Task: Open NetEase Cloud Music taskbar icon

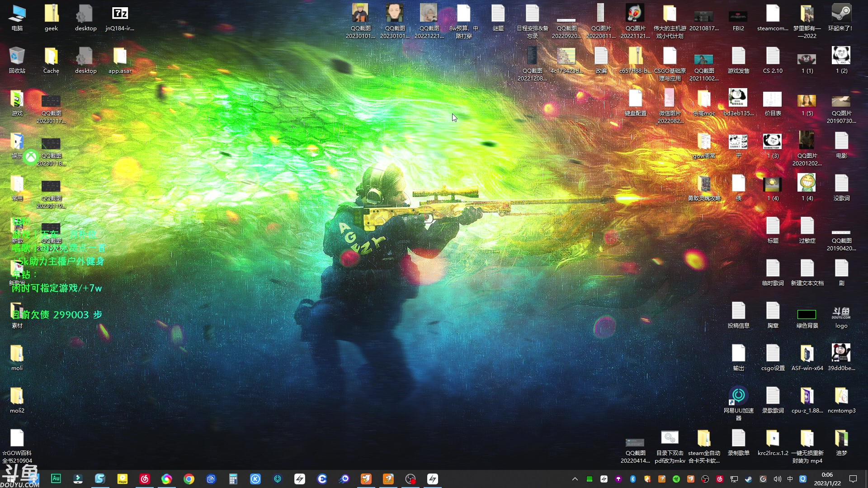Action: (145, 479)
